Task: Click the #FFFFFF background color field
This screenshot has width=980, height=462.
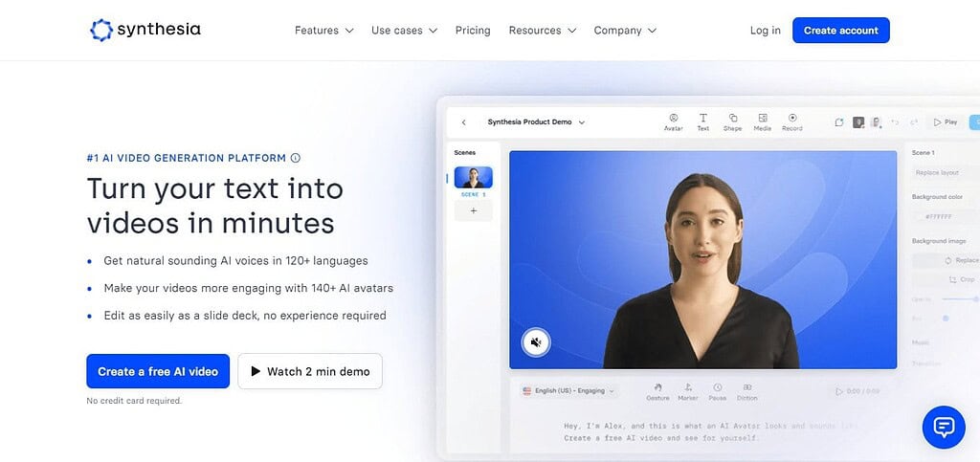Action: (945, 216)
